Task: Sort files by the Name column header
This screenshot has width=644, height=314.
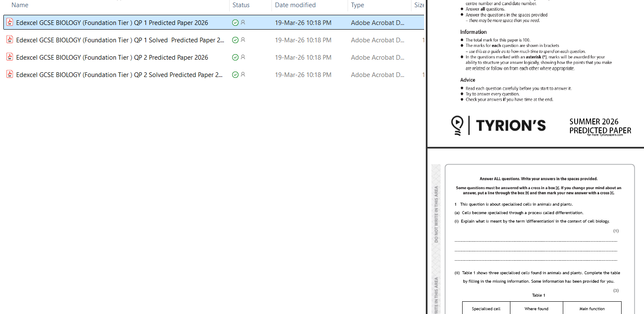Action: click(20, 5)
